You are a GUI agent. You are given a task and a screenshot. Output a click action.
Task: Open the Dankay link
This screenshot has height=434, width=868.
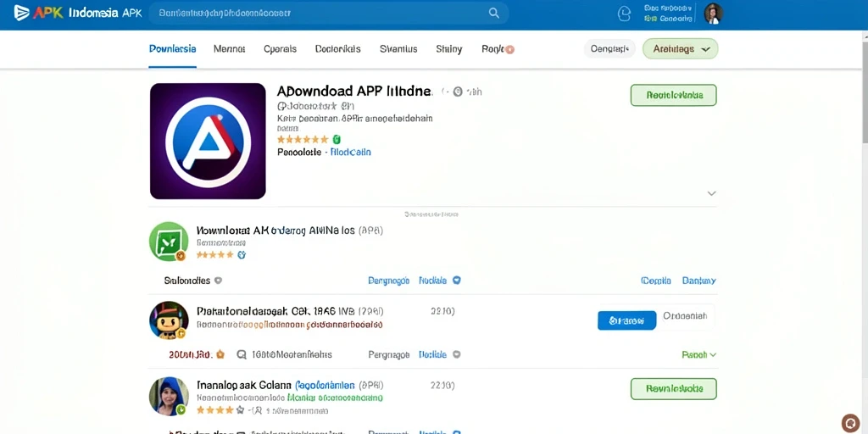699,281
